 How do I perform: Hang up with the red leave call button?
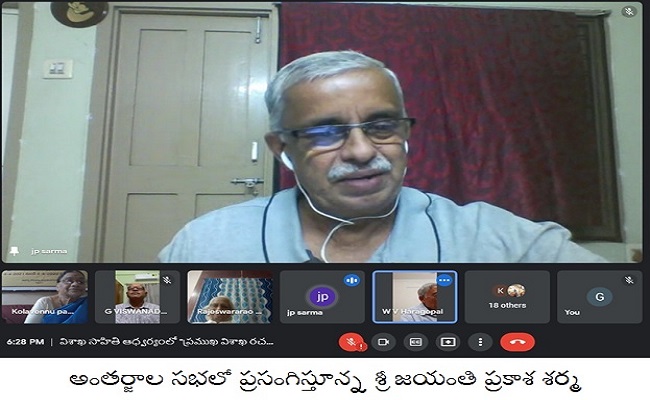(x=517, y=342)
